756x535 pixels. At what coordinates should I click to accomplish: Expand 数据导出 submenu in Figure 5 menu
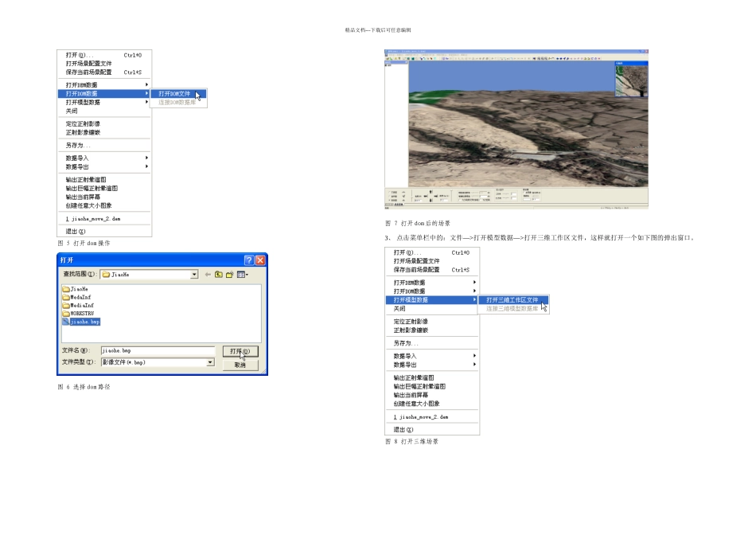coord(103,167)
